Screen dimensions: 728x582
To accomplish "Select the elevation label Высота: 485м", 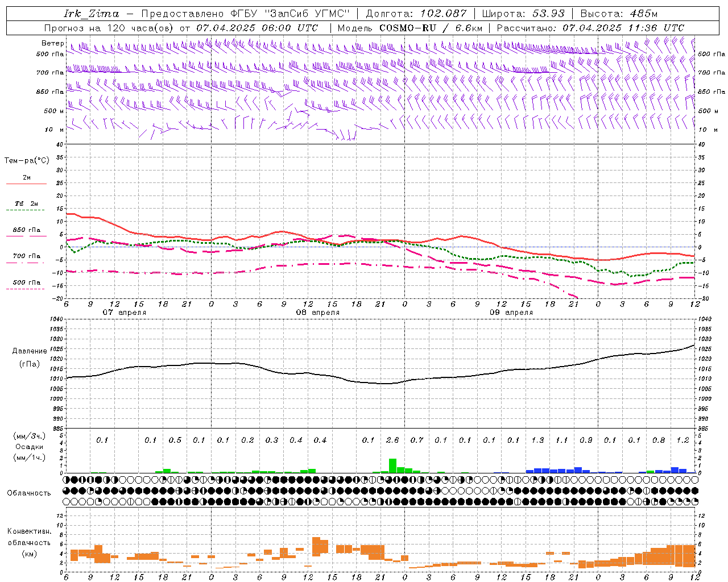I will [619, 14].
